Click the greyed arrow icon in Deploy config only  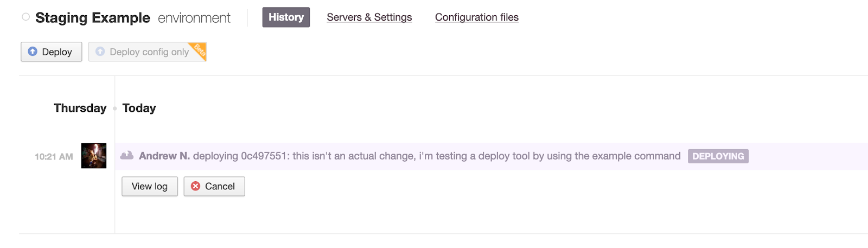click(x=100, y=52)
